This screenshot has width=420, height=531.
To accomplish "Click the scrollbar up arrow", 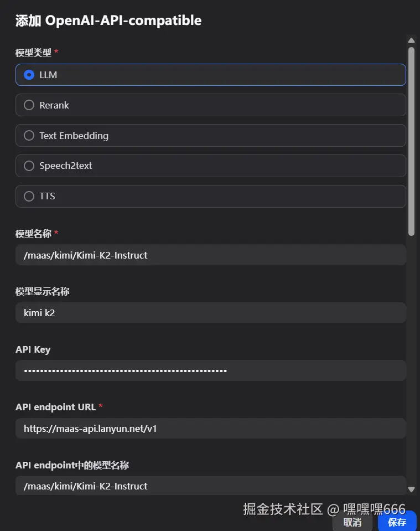I will 412,40.
